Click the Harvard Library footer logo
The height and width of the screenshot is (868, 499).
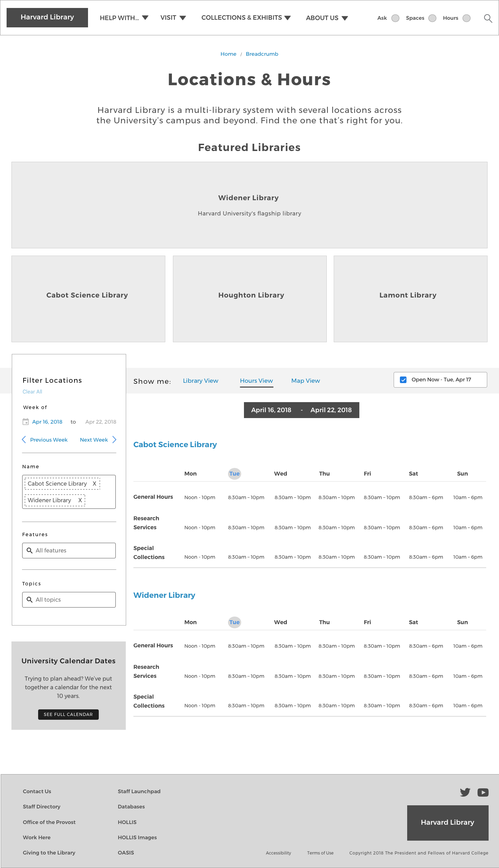click(x=448, y=823)
